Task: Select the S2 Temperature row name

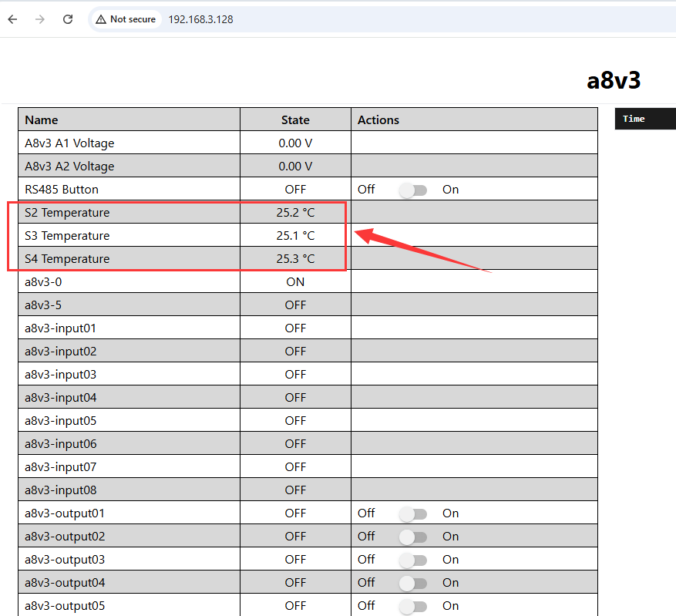Action: click(67, 213)
